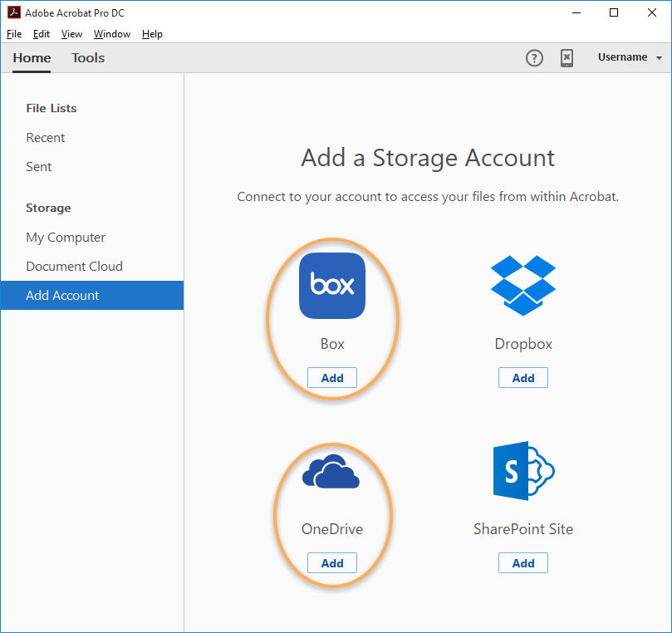Image resolution: width=672 pixels, height=633 pixels.
Task: Switch to the Tools tab
Action: click(87, 58)
